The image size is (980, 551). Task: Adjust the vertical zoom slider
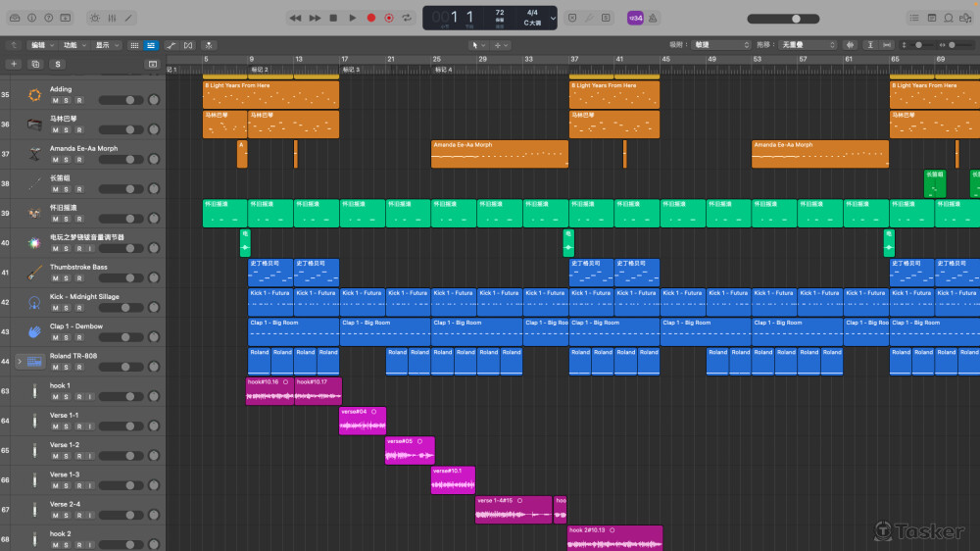(x=919, y=45)
